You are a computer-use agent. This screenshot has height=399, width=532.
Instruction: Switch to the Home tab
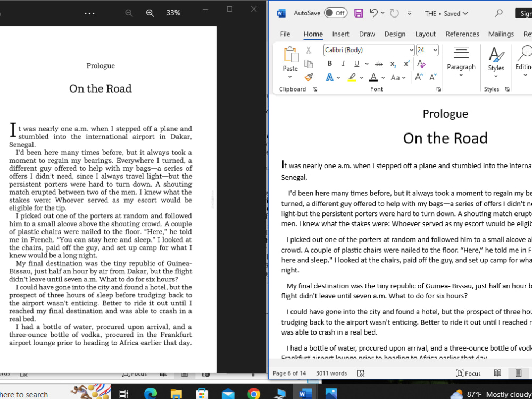pyautogui.click(x=313, y=34)
